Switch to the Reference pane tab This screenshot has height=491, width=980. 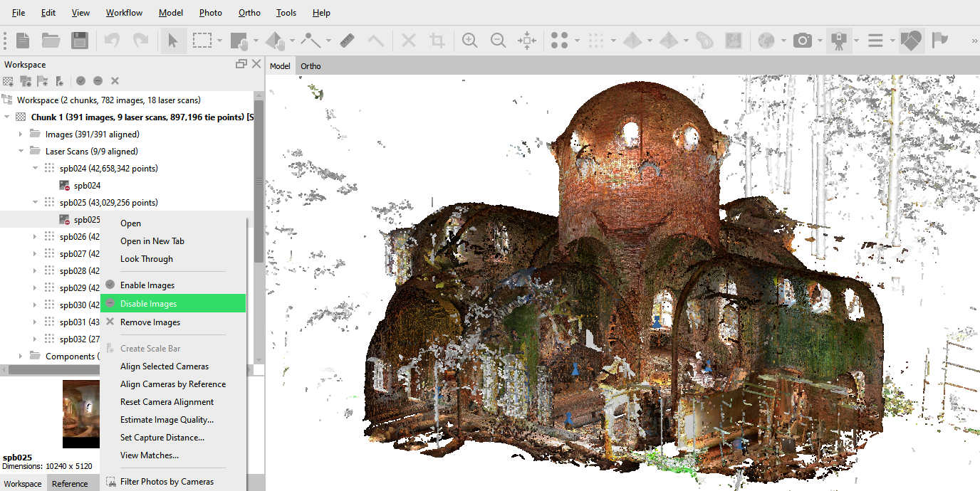(70, 484)
